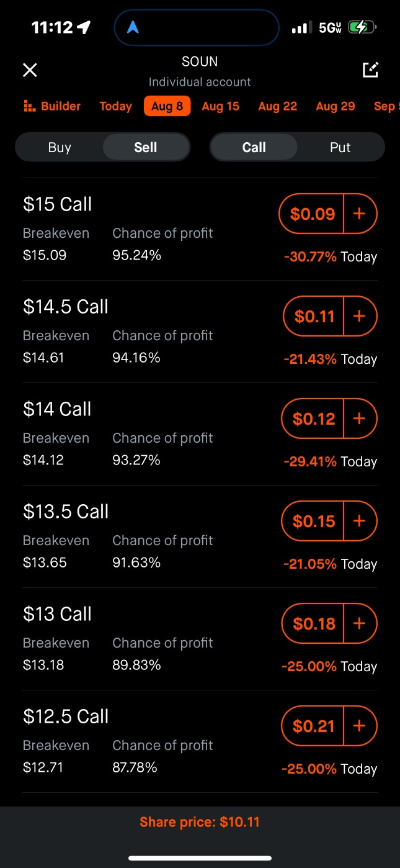Select the Today expiration tab

coord(115,106)
